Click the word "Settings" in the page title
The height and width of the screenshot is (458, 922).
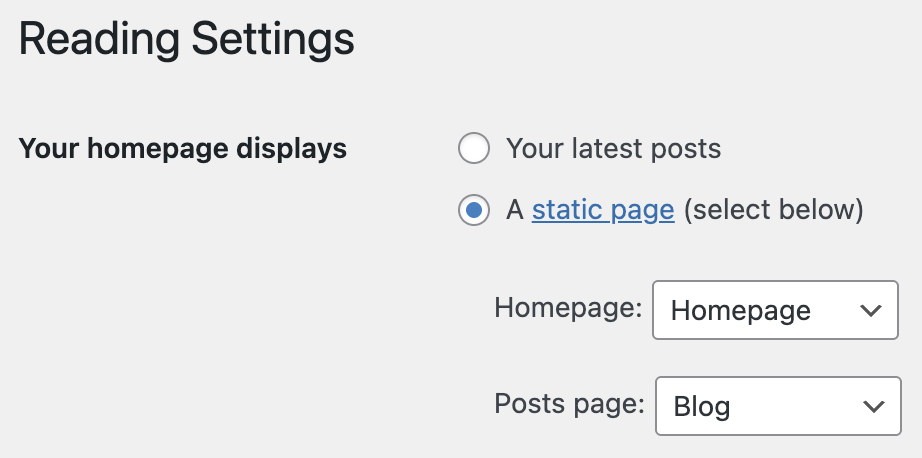272,40
